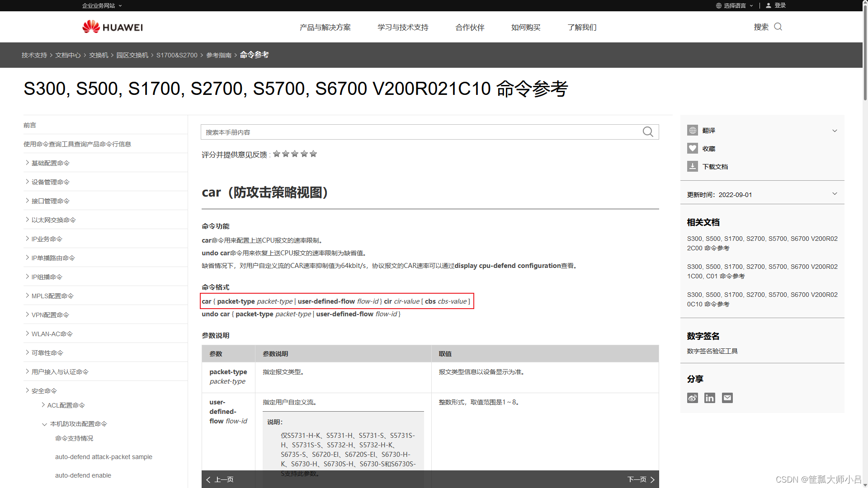Click 登录 login link
Screen dimensions: 868x488
(x=780, y=5)
